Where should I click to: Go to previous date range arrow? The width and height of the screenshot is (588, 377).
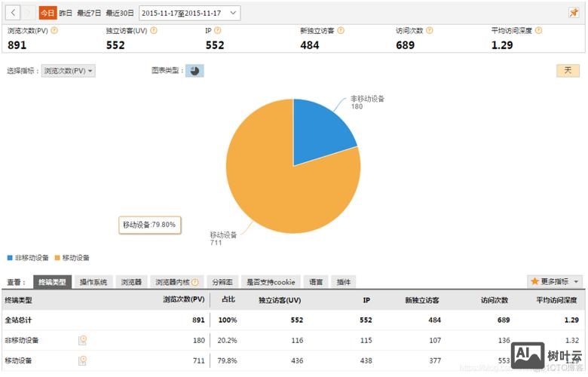(13, 13)
